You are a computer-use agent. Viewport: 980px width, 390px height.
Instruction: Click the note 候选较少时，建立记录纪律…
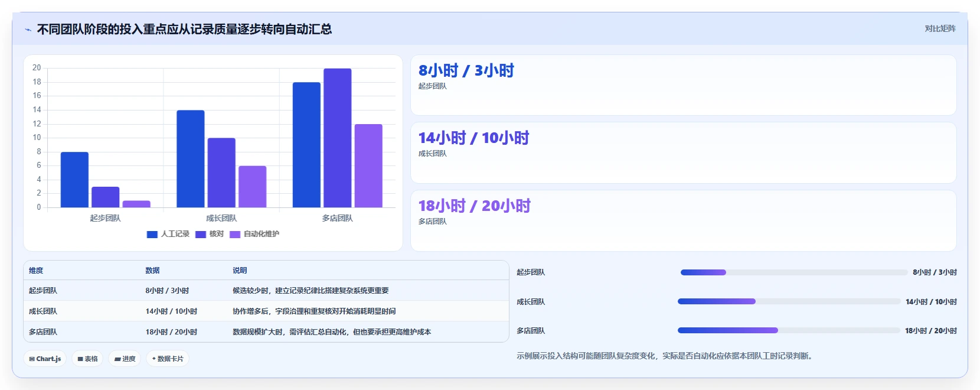311,291
